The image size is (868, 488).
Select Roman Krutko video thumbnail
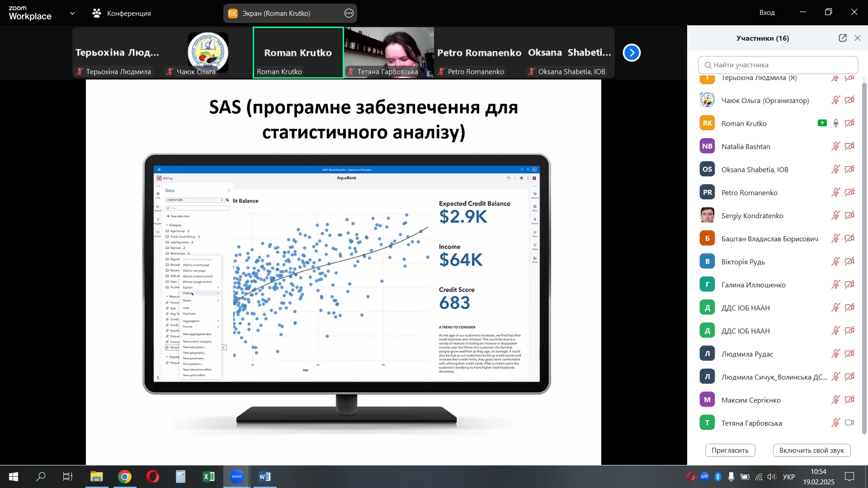click(298, 53)
